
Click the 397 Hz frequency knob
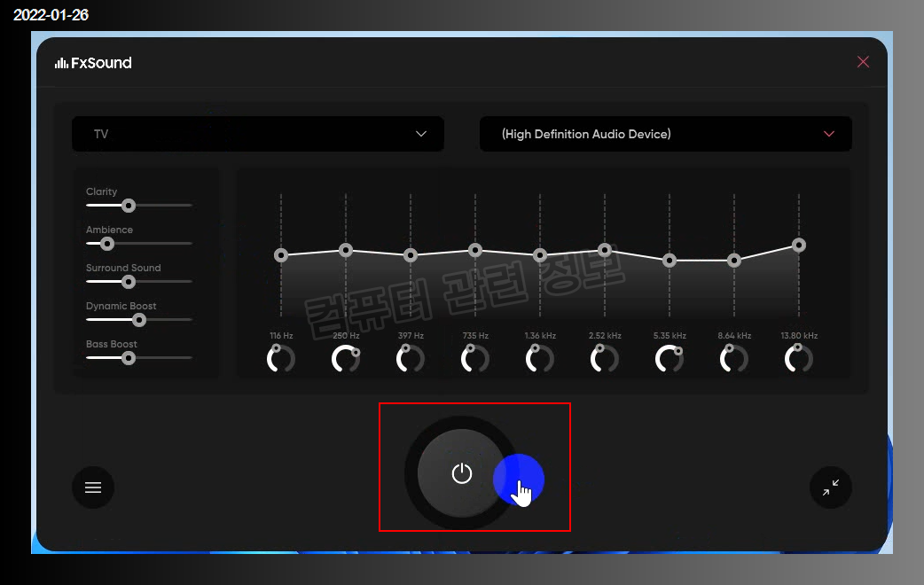pos(411,359)
